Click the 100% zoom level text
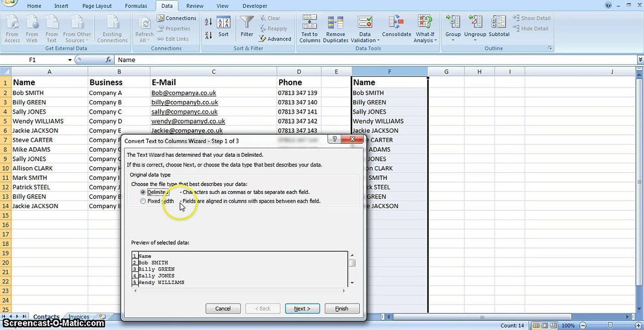The width and height of the screenshot is (644, 330). (x=568, y=325)
